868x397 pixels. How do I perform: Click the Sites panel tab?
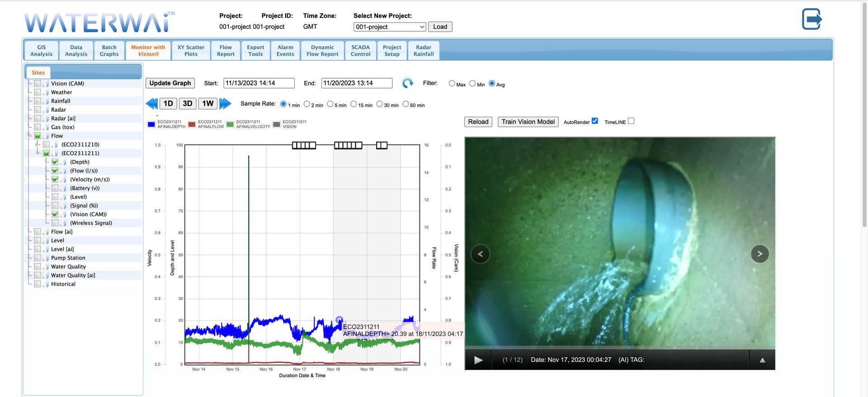pyautogui.click(x=38, y=72)
